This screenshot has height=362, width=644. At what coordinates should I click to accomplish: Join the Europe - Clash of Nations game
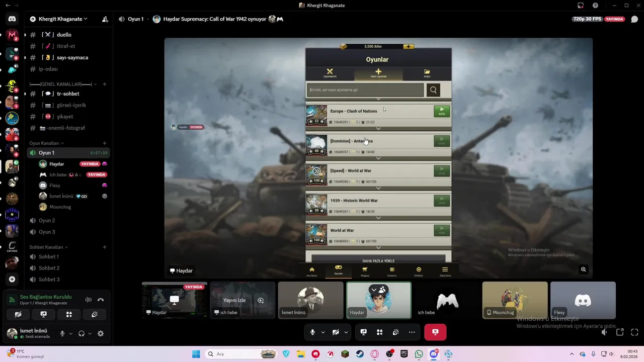(x=442, y=111)
